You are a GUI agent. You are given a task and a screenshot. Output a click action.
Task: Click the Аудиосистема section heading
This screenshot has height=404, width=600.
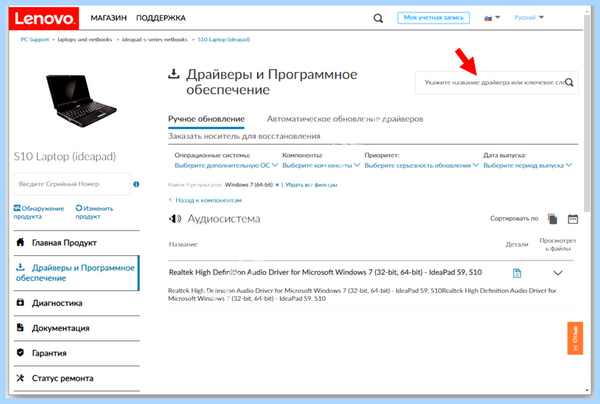point(223,219)
